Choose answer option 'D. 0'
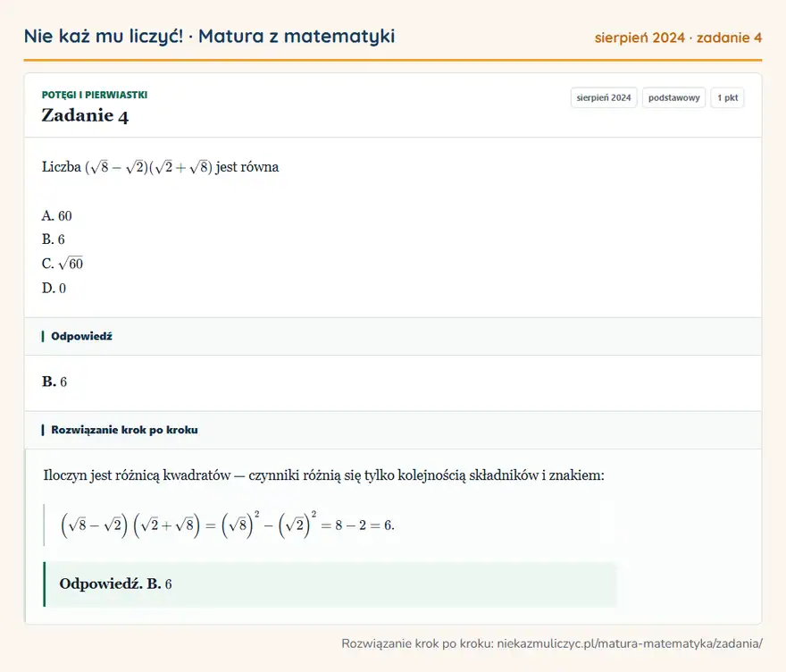 (x=54, y=288)
